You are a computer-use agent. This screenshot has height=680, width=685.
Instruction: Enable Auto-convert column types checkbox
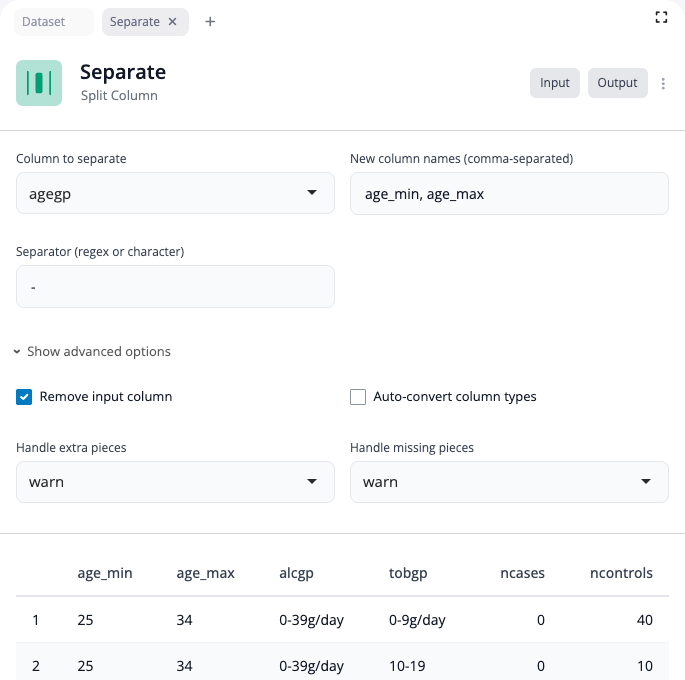[358, 397]
